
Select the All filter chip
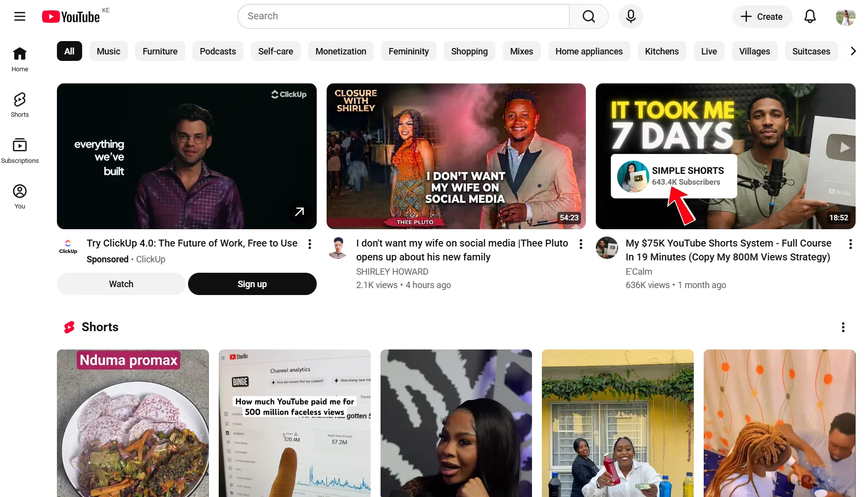click(x=69, y=51)
